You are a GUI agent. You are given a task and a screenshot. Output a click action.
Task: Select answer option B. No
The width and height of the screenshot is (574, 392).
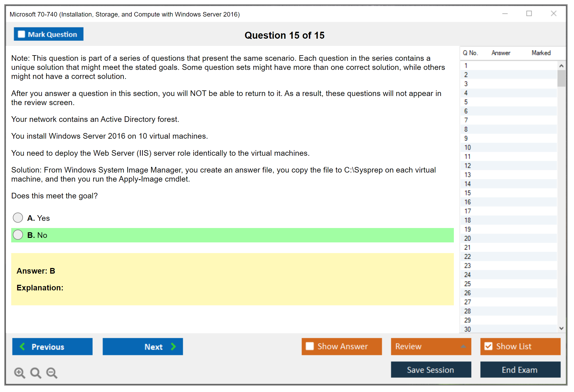pos(18,235)
